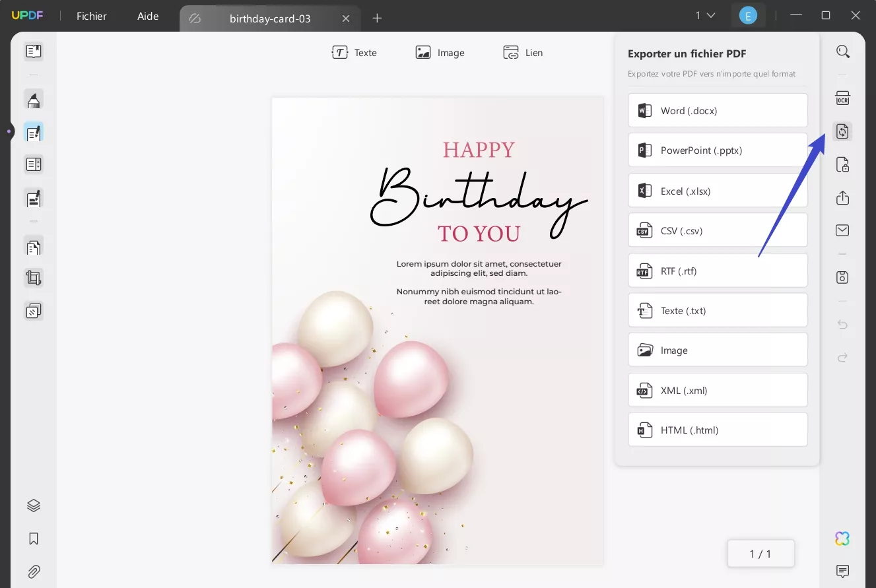
Task: Click the Export PDF convert icon
Action: click(x=842, y=131)
